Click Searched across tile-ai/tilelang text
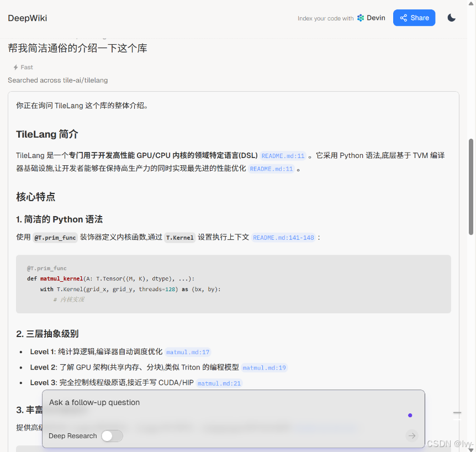The height and width of the screenshot is (452, 476). (57, 80)
